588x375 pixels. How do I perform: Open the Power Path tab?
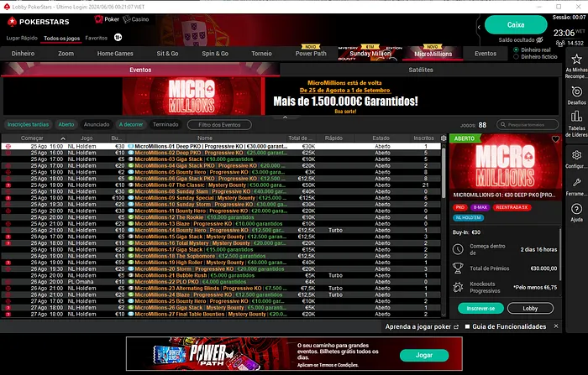click(x=311, y=54)
